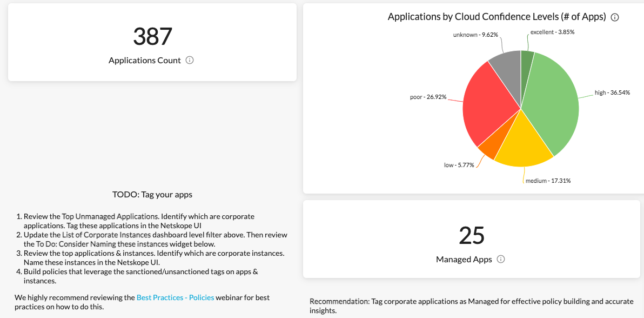The width and height of the screenshot is (644, 318).
Task: Click the Applications by Cloud Confidence Levels title
Action: click(x=497, y=17)
